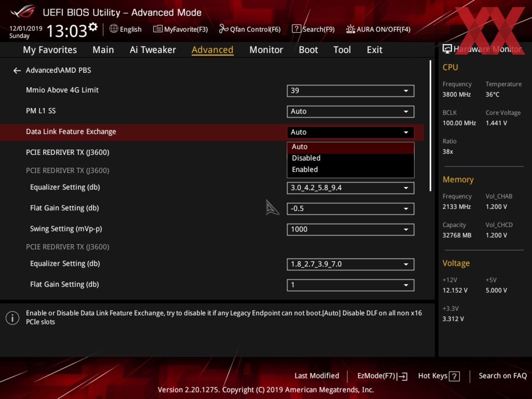Switch to the Monitor tab

pos(266,50)
